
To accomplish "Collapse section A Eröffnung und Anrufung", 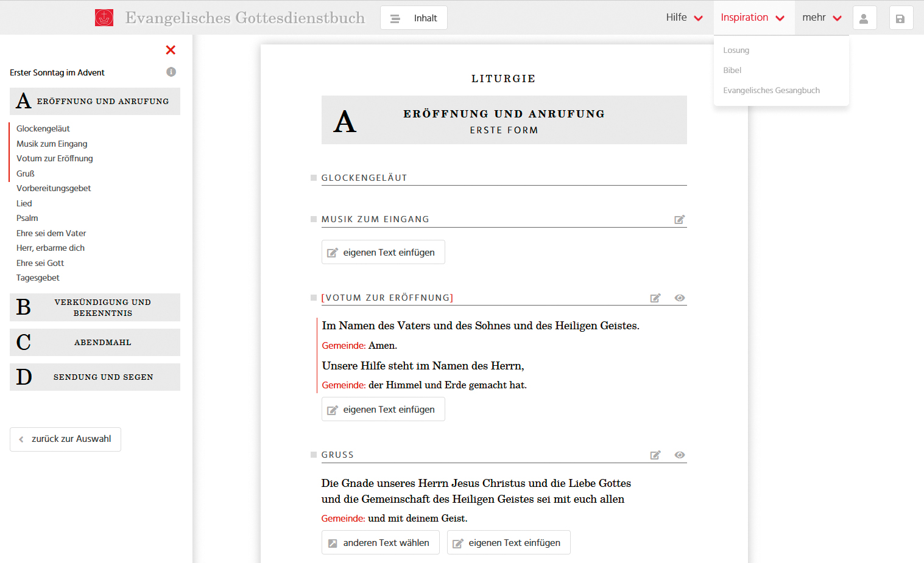I will click(x=95, y=102).
